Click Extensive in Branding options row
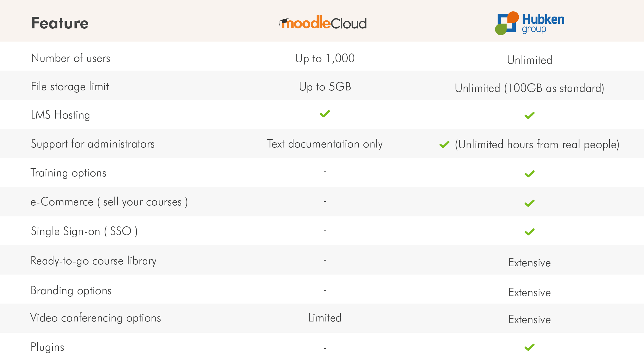This screenshot has height=362, width=644. (529, 292)
